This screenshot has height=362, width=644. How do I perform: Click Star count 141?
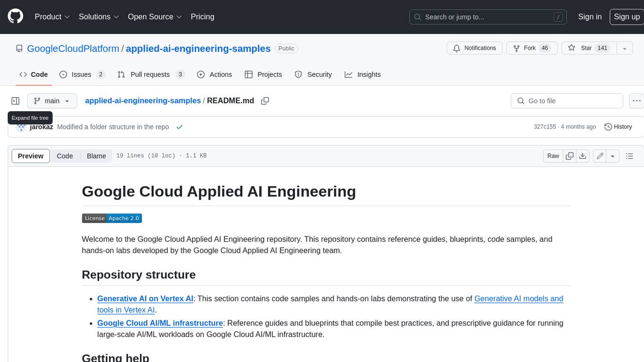[602, 48]
